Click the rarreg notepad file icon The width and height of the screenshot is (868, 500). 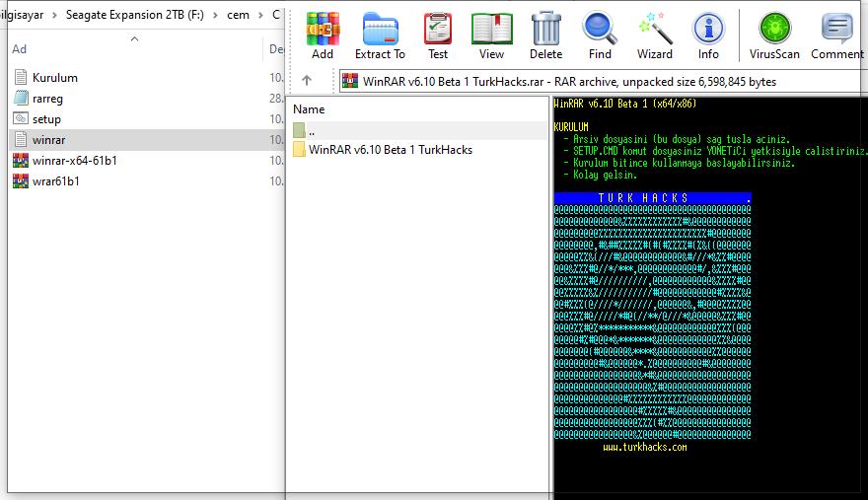(x=21, y=98)
